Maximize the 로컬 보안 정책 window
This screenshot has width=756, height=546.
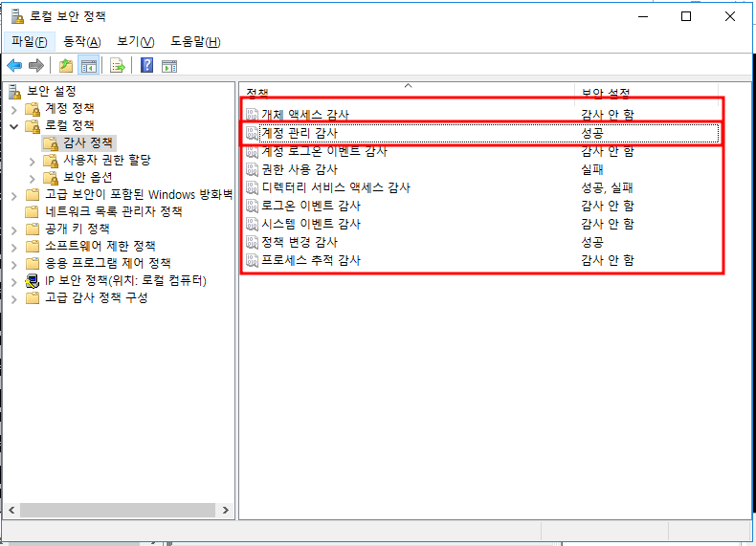point(686,16)
